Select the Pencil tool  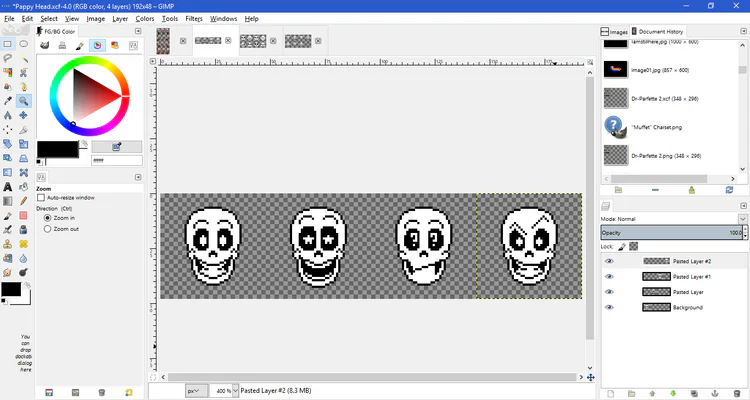(x=23, y=201)
